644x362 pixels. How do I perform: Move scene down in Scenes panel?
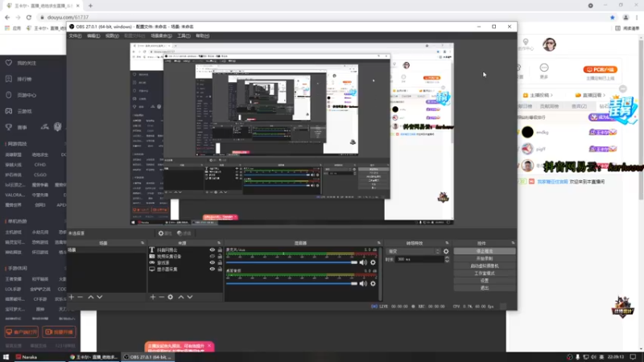click(99, 297)
